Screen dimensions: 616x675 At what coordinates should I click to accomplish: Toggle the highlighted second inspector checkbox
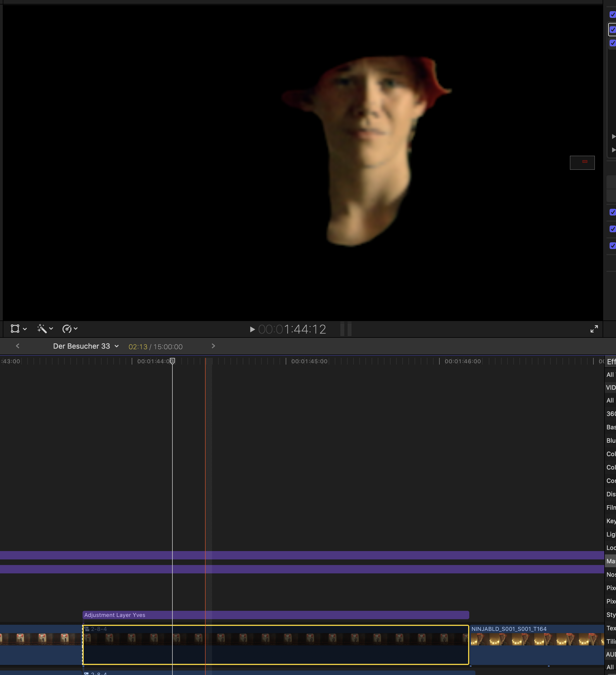point(612,30)
